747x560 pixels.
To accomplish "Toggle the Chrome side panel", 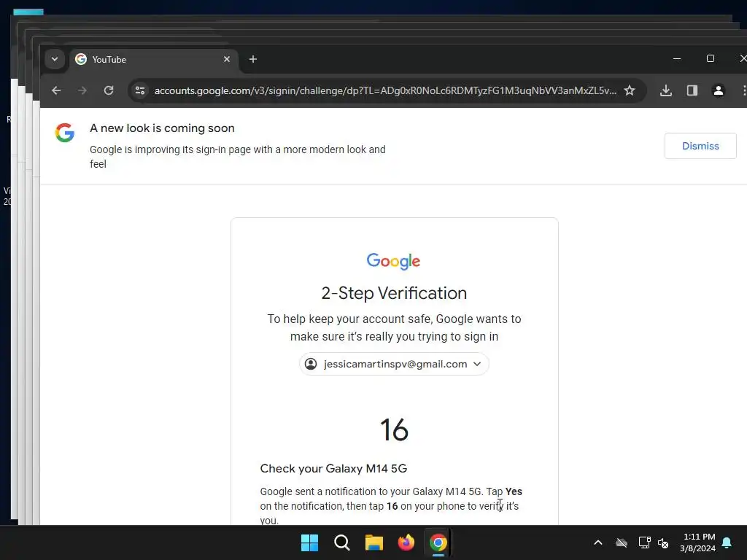I will click(692, 90).
